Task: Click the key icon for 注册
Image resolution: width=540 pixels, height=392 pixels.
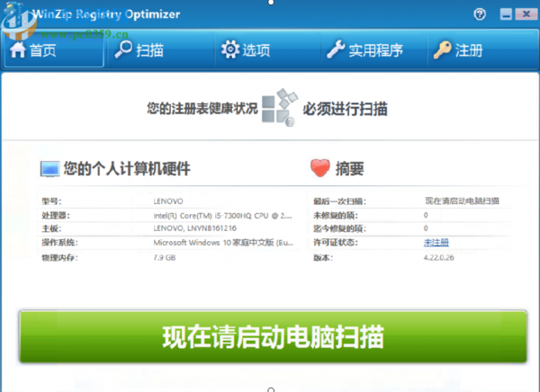Action: [x=442, y=50]
